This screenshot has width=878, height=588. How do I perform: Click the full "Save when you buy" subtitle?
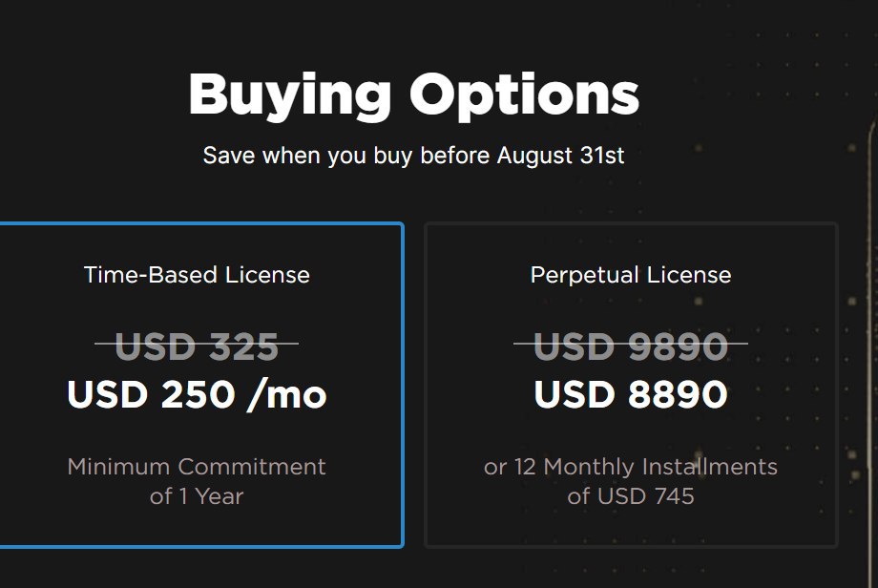pyautogui.click(x=413, y=155)
